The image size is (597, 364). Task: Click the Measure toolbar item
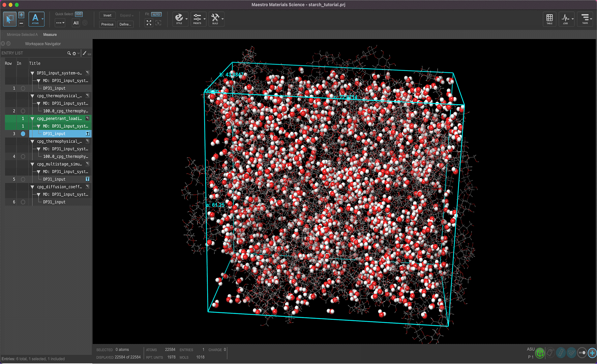pyautogui.click(x=50, y=35)
